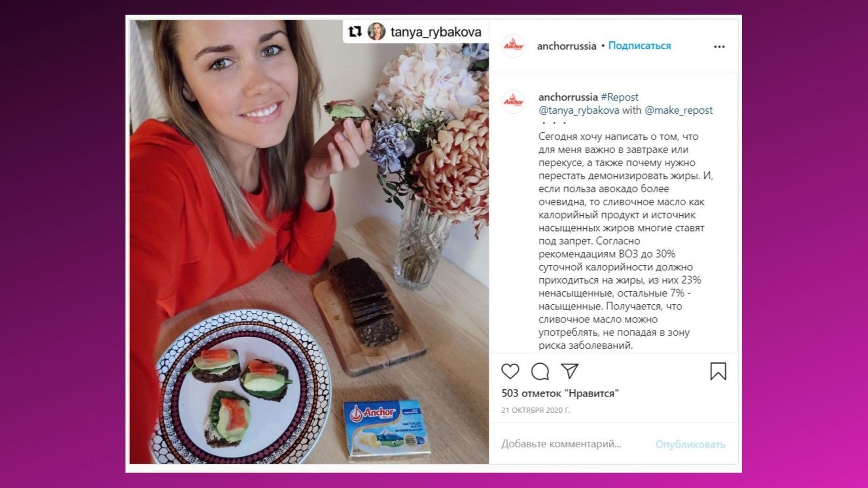Open comments via speech bubble icon
868x488 pixels.
tap(540, 371)
